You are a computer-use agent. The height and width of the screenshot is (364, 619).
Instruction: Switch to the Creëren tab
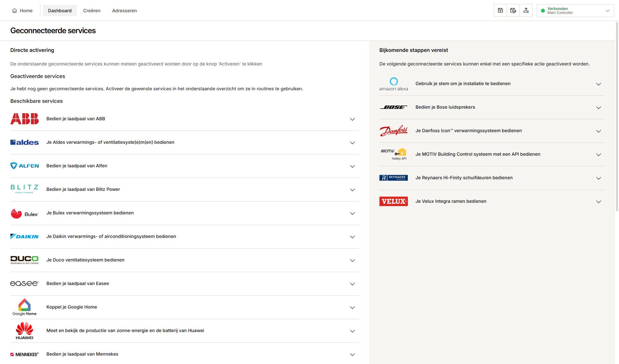(92, 11)
